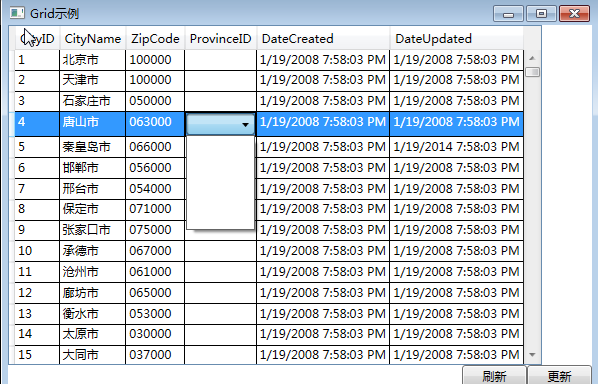The width and height of the screenshot is (598, 384).
Task: Click the scrollbar up arrow
Action: (532, 58)
